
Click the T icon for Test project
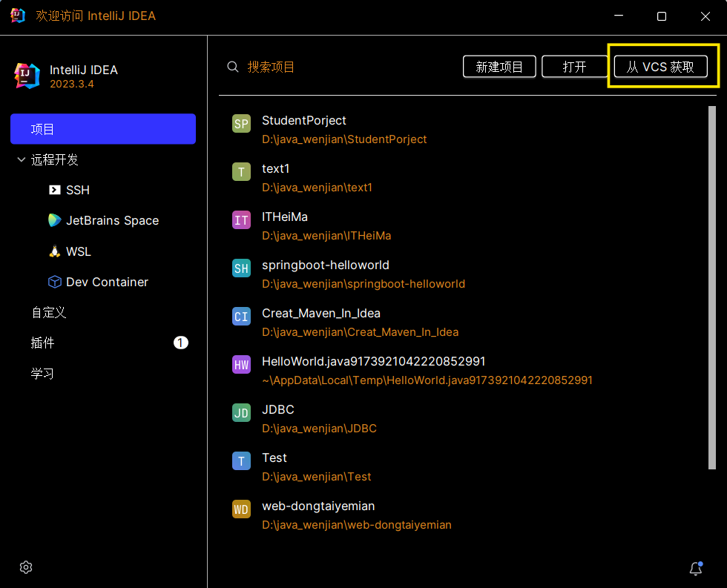click(241, 461)
